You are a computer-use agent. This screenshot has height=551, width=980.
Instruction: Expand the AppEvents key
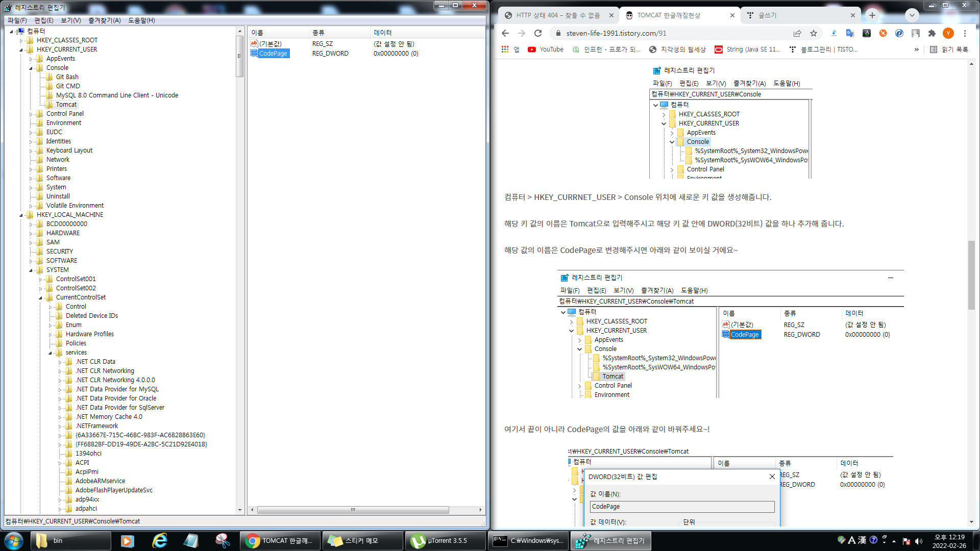tap(31, 59)
